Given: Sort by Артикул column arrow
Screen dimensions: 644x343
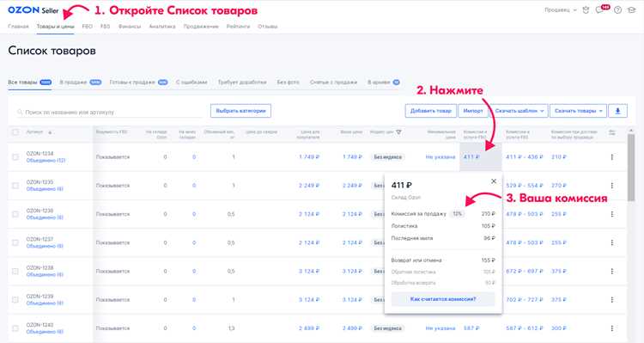Looking at the screenshot, I should pos(50,132).
